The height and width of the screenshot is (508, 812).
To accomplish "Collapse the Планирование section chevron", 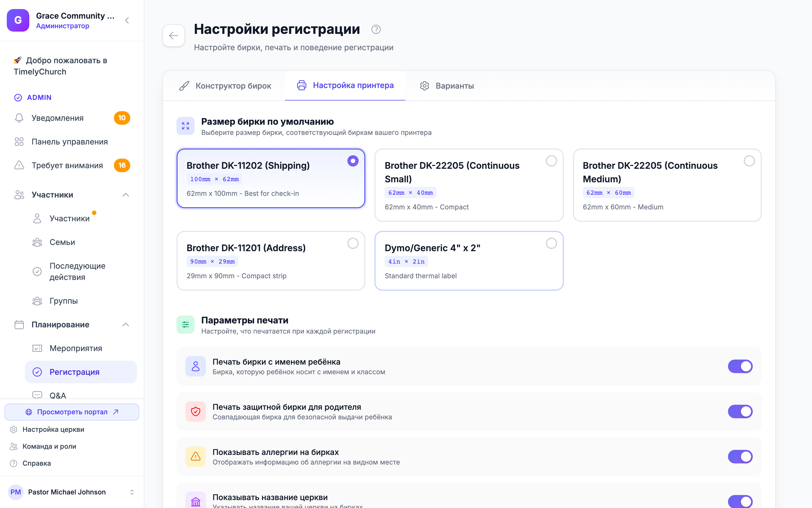I will [x=126, y=325].
